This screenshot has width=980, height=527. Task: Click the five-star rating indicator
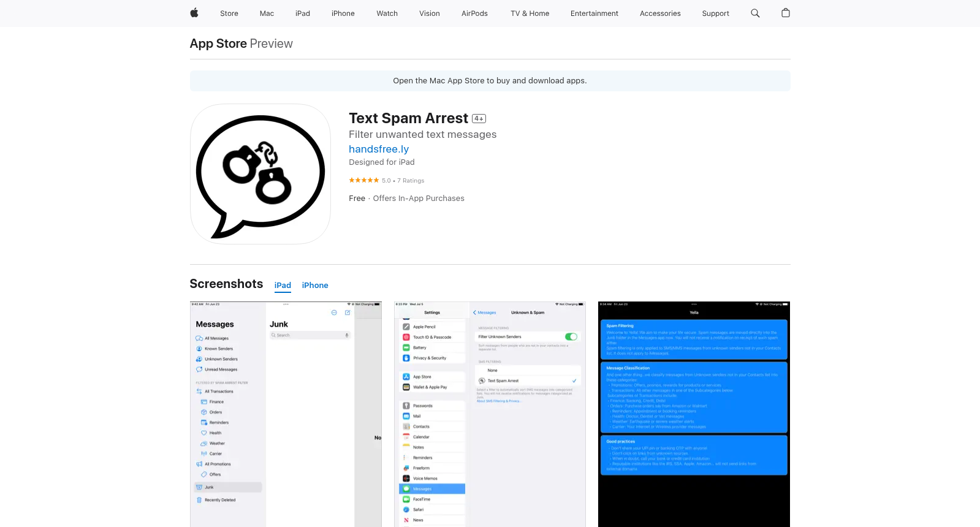click(364, 180)
